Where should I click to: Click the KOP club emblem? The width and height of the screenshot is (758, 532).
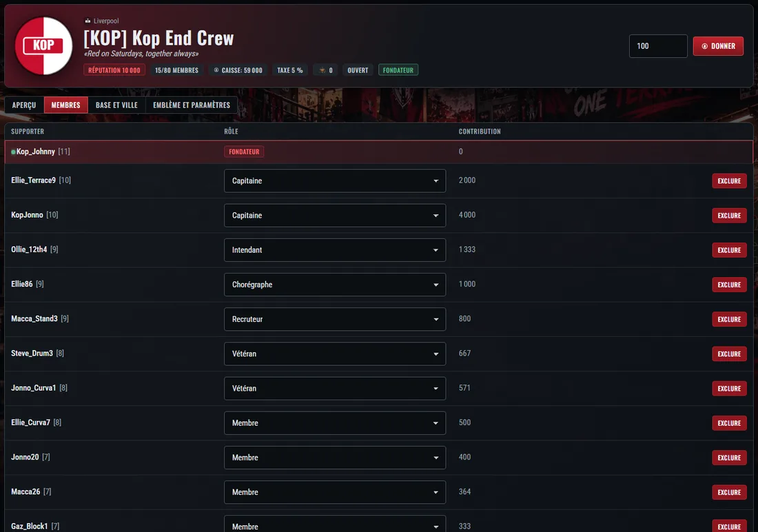(x=44, y=46)
